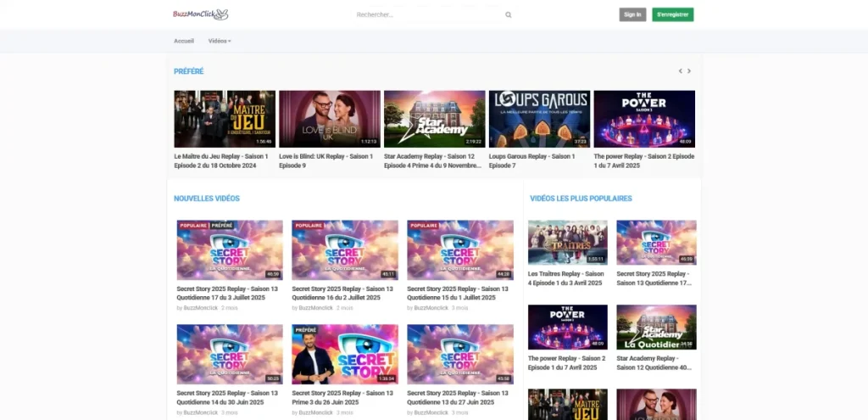
Task: Open The power Replay sidebar title
Action: [x=567, y=363]
